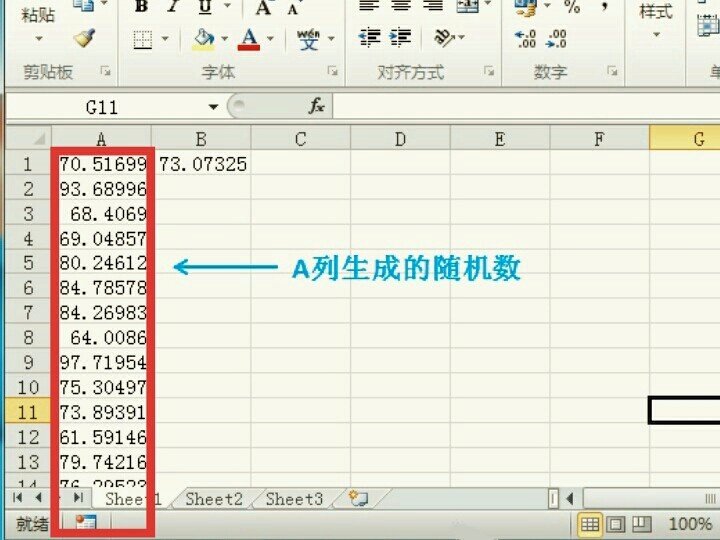This screenshot has height=540, width=720.
Task: Click the Decrease Font Size icon
Action: click(x=293, y=7)
